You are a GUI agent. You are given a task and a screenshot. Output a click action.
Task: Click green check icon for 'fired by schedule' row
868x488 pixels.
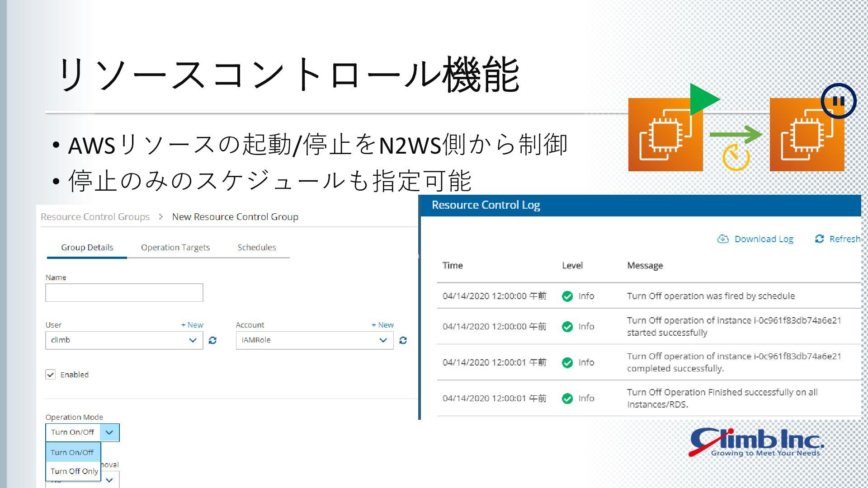click(567, 296)
